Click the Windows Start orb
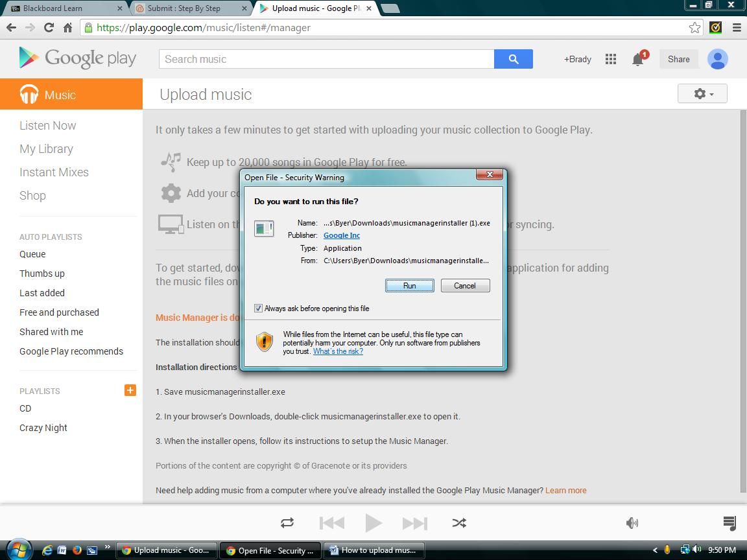The image size is (747, 560). [x=19, y=550]
